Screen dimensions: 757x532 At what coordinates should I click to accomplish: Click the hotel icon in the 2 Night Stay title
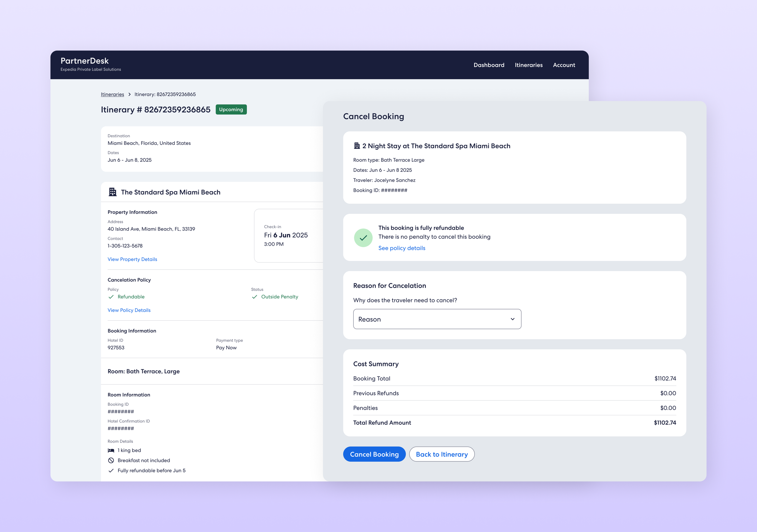click(357, 146)
